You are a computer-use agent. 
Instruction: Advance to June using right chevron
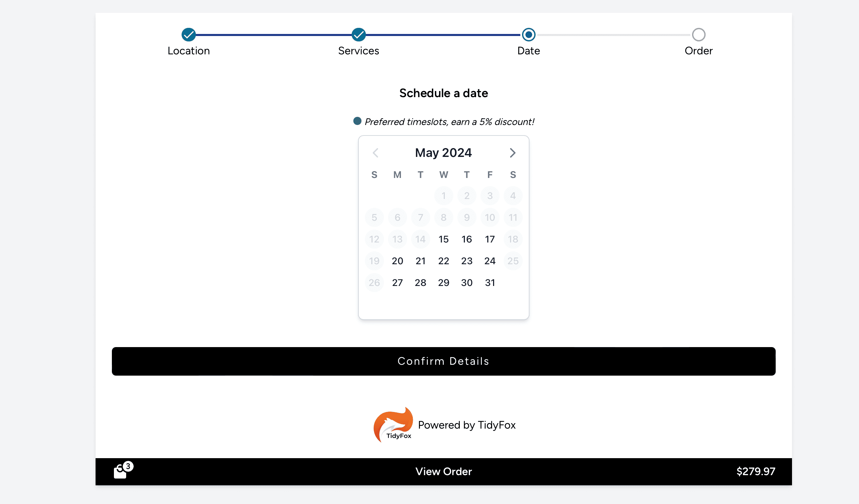coord(513,153)
